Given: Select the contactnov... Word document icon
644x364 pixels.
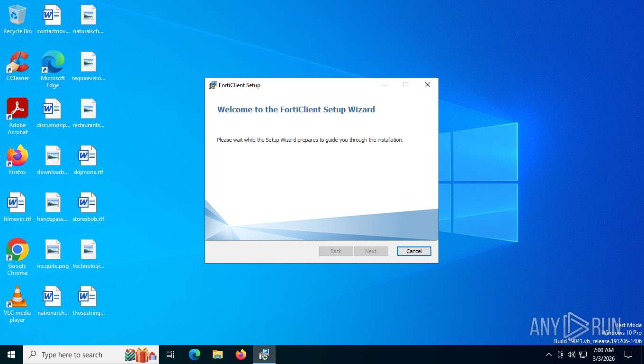Looking at the screenshot, I should [53, 20].
